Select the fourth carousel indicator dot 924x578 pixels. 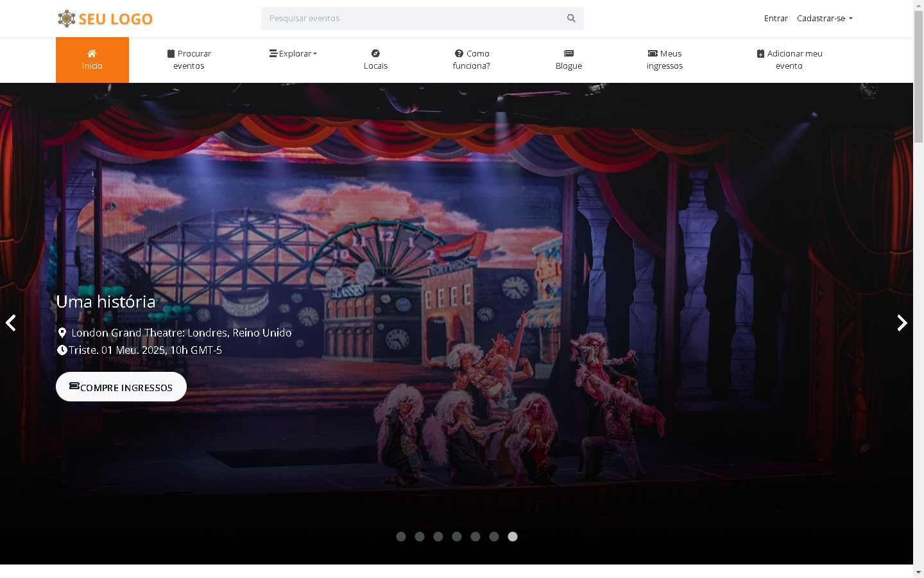[457, 537]
